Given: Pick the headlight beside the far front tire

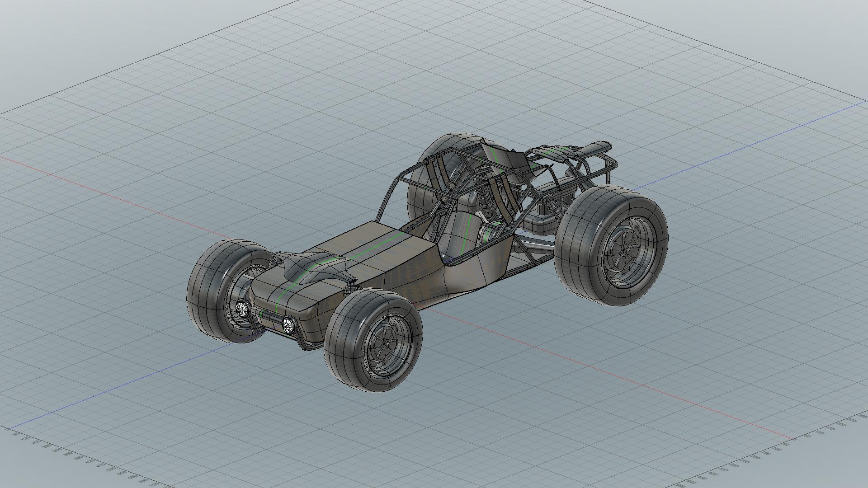Looking at the screenshot, I should click(x=243, y=309).
